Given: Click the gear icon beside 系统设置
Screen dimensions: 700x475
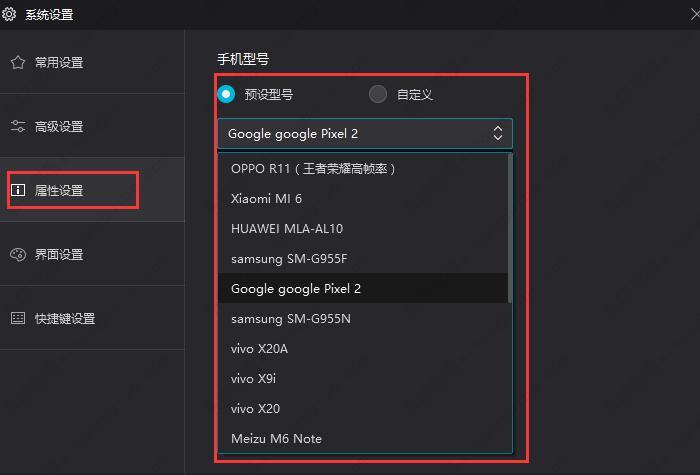Looking at the screenshot, I should (8, 14).
